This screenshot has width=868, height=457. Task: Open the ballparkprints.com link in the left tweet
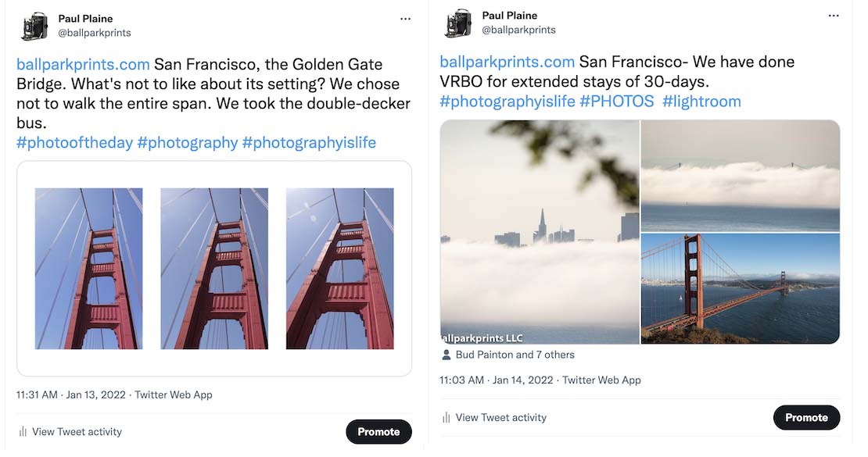[x=83, y=64]
